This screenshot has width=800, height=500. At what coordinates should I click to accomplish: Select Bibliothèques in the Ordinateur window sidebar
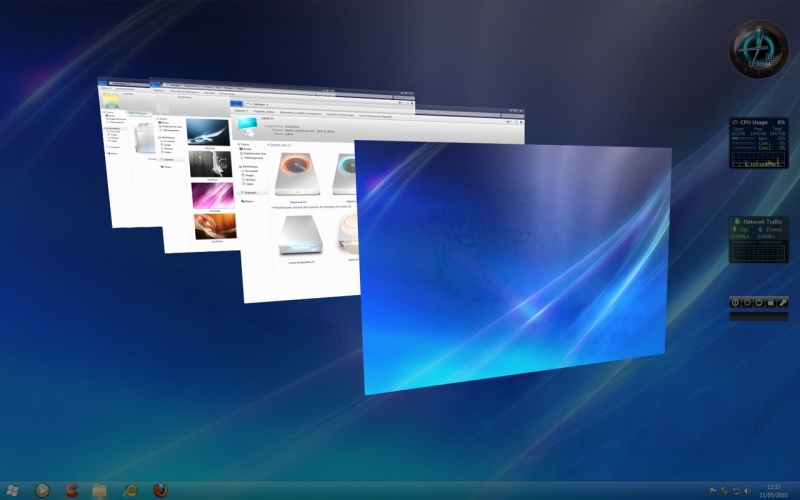pyautogui.click(x=249, y=167)
